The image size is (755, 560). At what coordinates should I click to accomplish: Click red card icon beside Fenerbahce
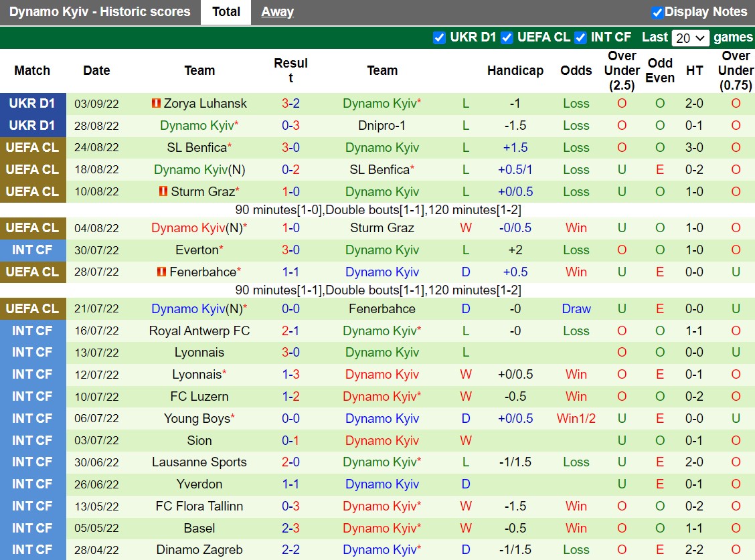162,272
